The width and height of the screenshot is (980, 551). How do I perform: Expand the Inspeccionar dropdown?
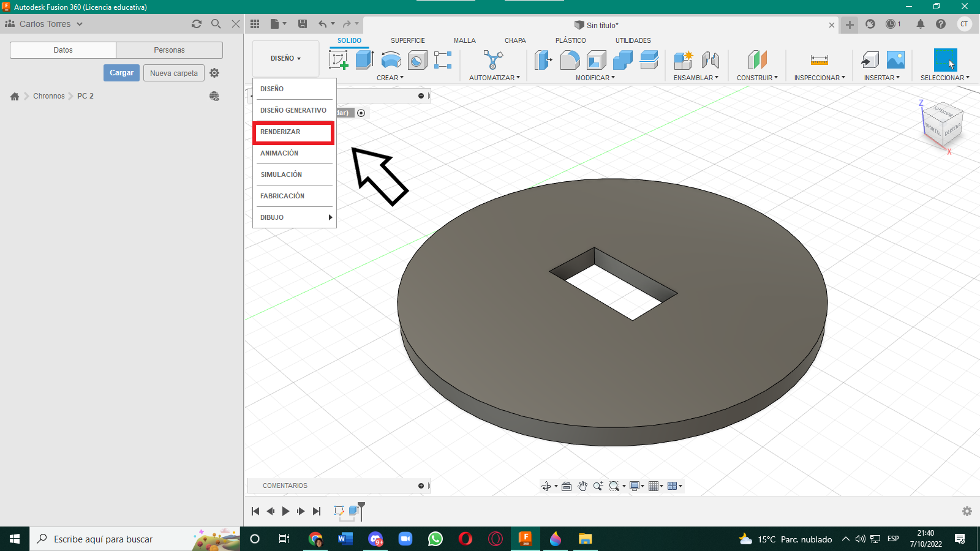tap(820, 78)
